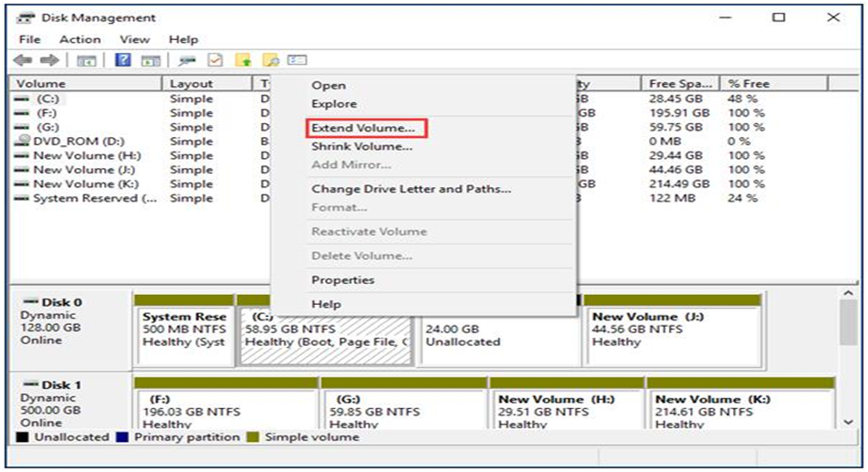
Task: Click the drive icon beside (F:) in volume list
Action: pos(22,113)
